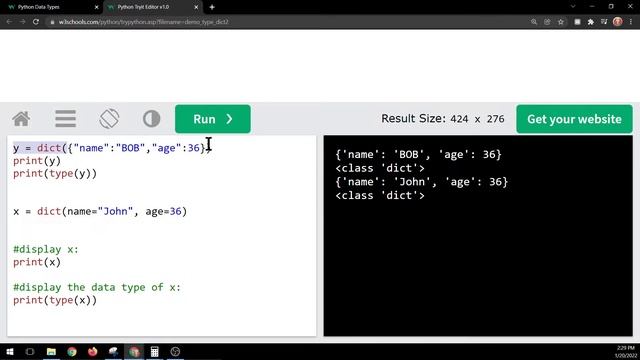The width and height of the screenshot is (640, 360).
Task: Bookmark this page with the star icon
Action: pyautogui.click(x=561, y=22)
